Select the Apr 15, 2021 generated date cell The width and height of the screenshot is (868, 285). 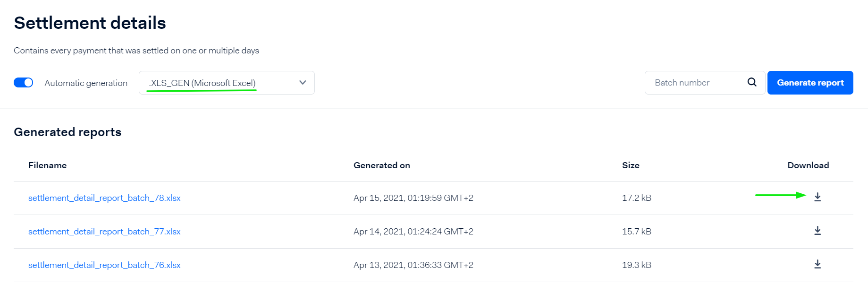413,198
